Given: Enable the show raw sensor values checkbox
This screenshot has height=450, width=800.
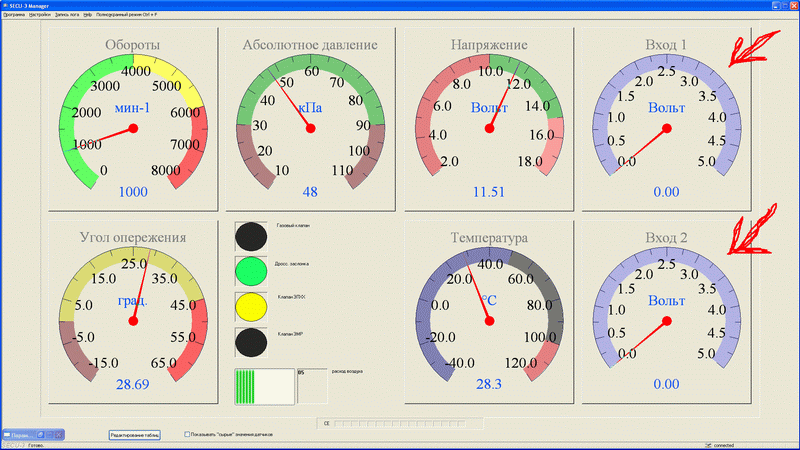Looking at the screenshot, I should click(187, 434).
